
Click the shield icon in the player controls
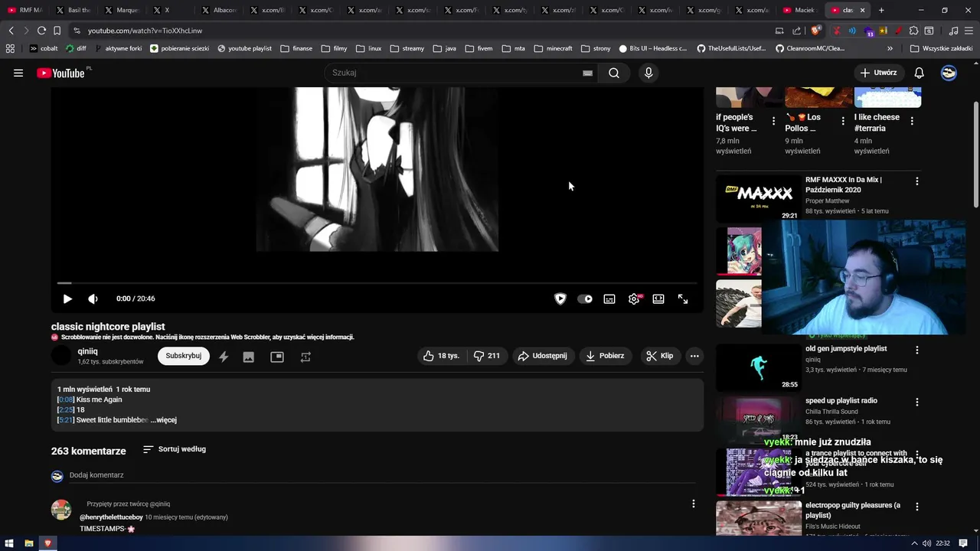pos(560,299)
